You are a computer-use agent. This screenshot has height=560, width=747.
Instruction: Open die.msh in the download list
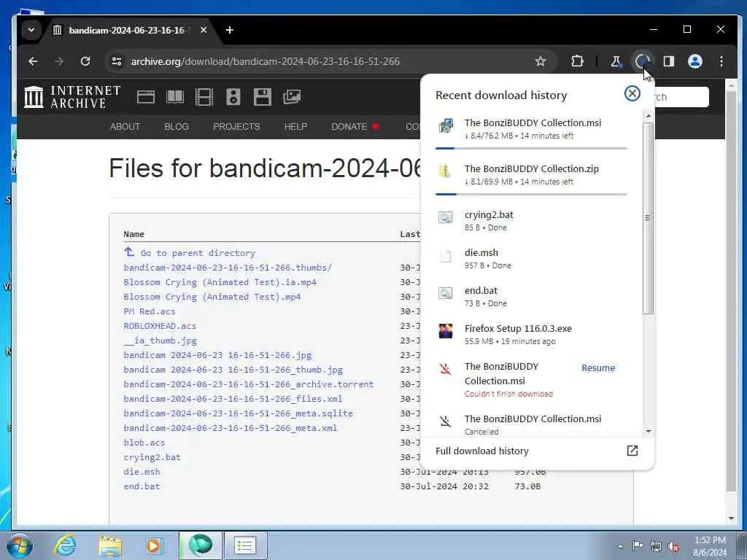(531, 258)
